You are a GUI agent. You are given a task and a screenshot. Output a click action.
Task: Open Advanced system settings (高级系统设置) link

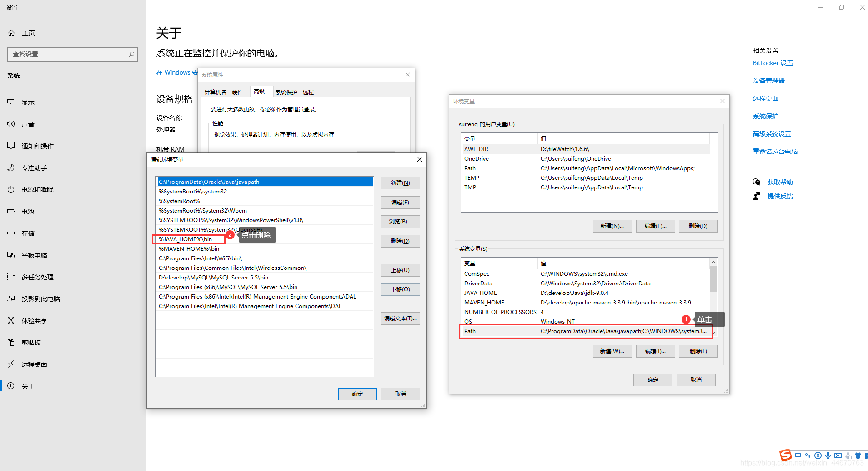pyautogui.click(x=772, y=134)
